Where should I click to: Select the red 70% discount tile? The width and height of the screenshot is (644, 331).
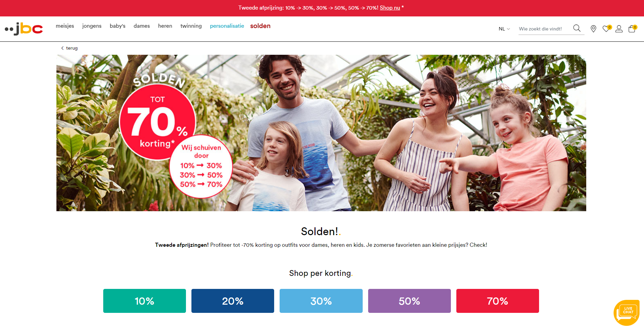click(x=498, y=301)
